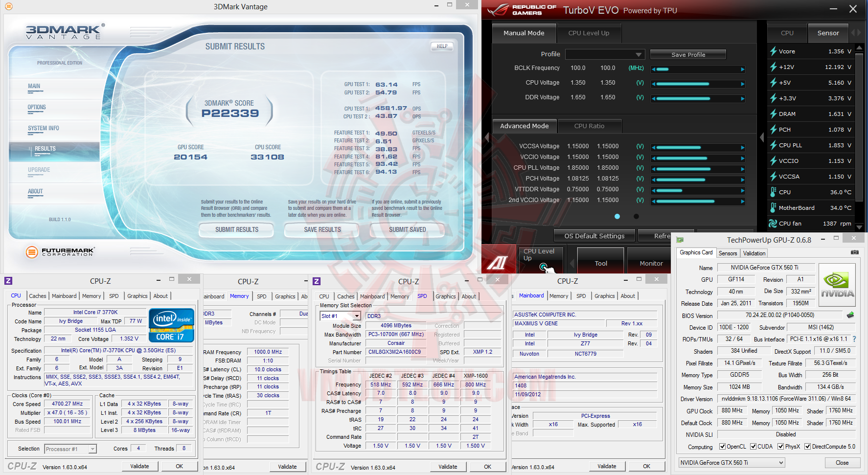Toggle the PhysX checkbox in GPU-Z
868x475 pixels.
[x=781, y=447]
